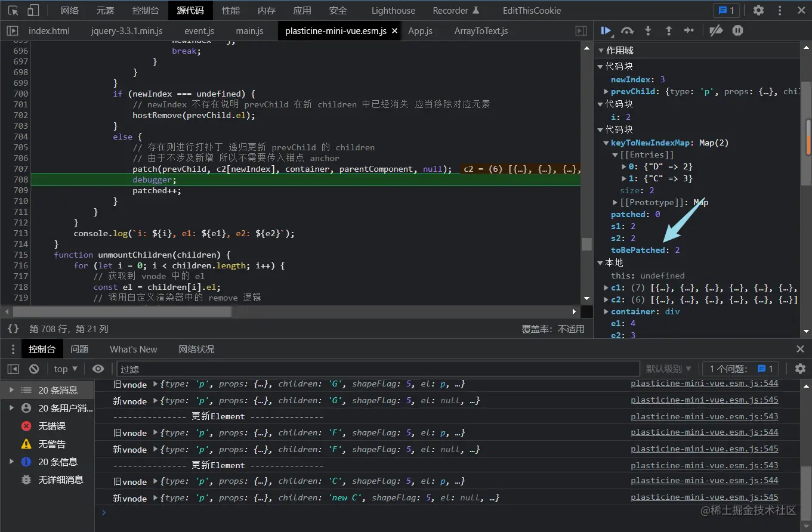Open the 控制台 panel tab at top
The height and width of the screenshot is (532, 812).
click(x=146, y=10)
